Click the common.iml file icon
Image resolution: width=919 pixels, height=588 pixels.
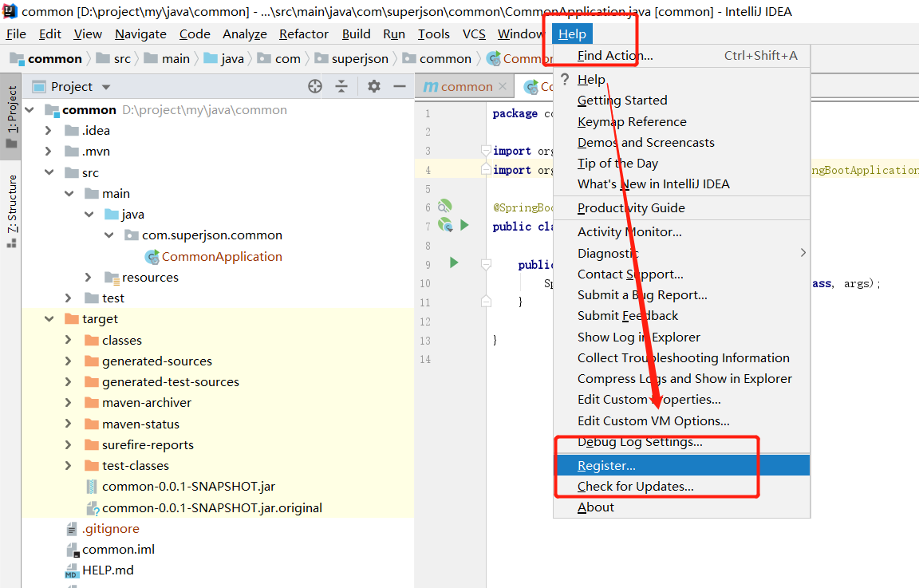pyautogui.click(x=73, y=550)
